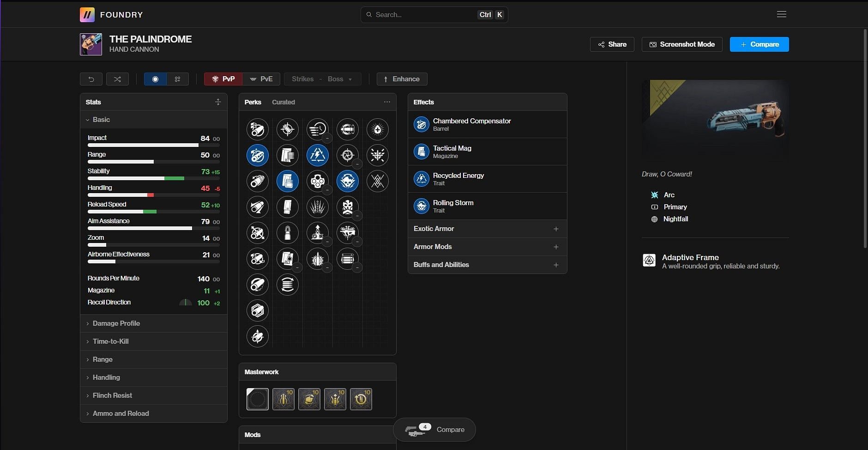Deselect the Tactical Mag perk in grid
The height and width of the screenshot is (450, 868).
(287, 181)
